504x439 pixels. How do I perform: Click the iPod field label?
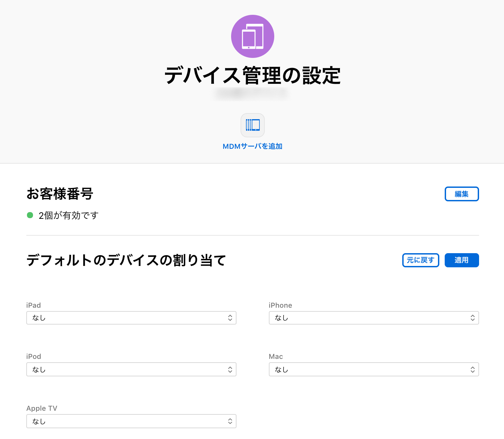tap(34, 357)
